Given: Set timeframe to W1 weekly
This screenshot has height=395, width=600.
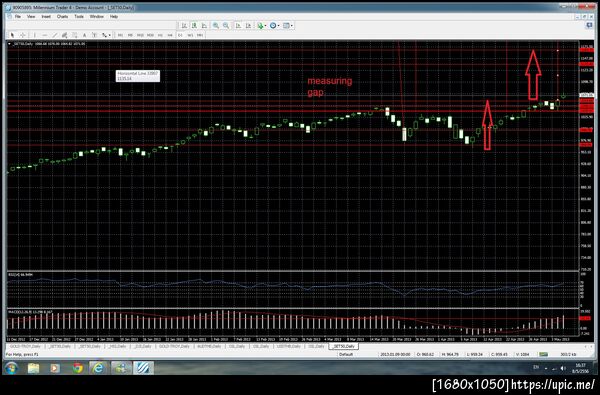Looking at the screenshot, I should (x=190, y=35).
